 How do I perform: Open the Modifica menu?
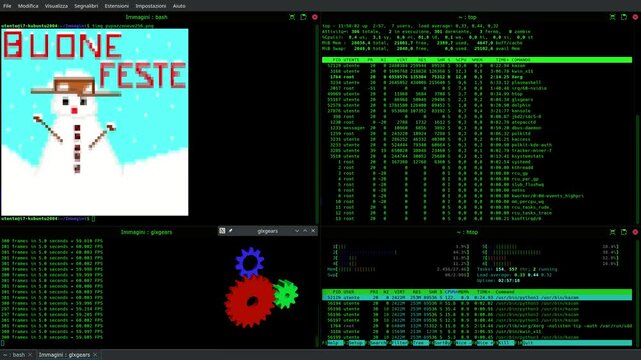(28, 6)
